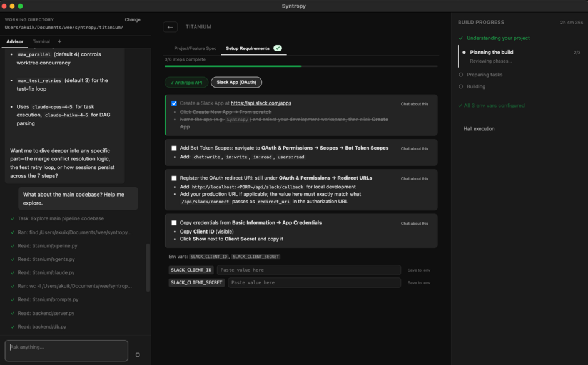This screenshot has height=365, width=588.
Task: Click the green check badge on Setup Requirements
Action: (x=278, y=48)
